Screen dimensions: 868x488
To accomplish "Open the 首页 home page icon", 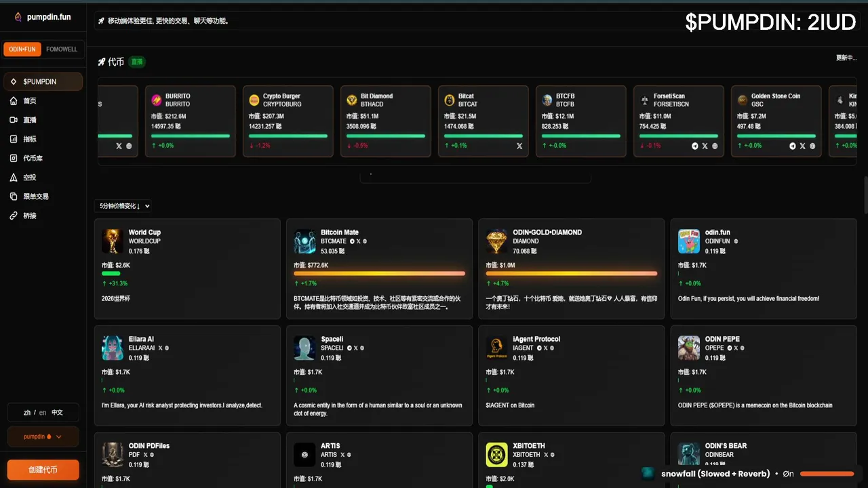I will 14,101.
